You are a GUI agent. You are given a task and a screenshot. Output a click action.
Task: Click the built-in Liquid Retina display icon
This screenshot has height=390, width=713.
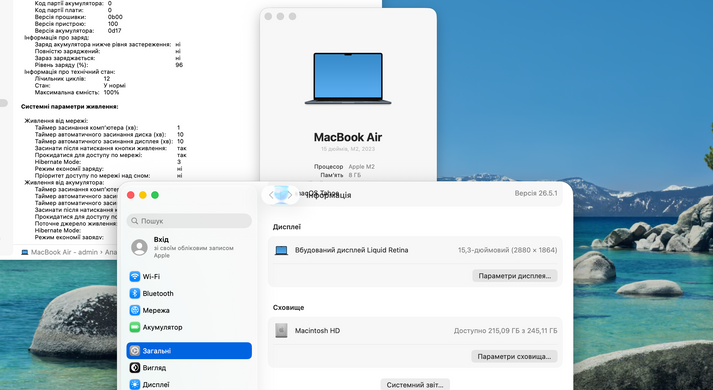point(281,250)
